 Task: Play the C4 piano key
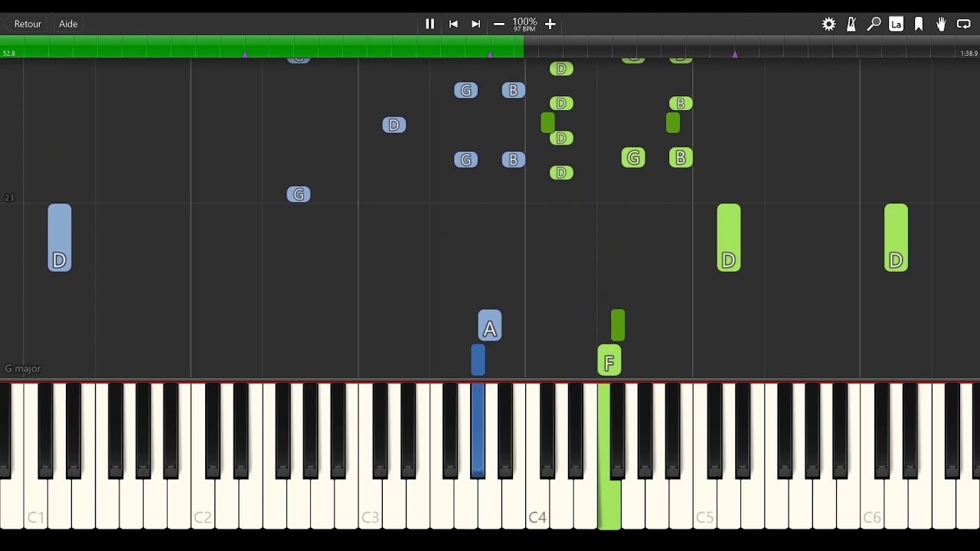(537, 505)
